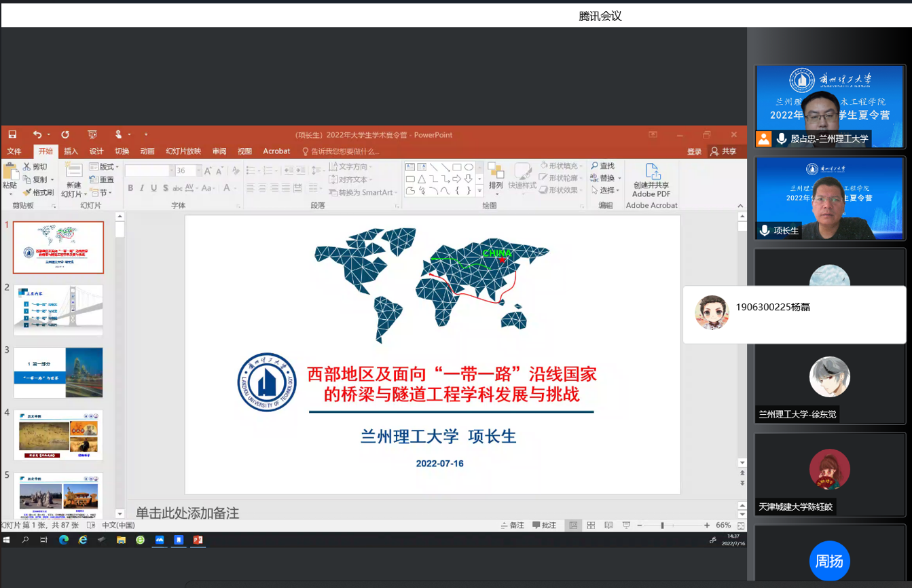Select slide 3 thumbnail in the panel
Screen dimensions: 912x588
58,372
